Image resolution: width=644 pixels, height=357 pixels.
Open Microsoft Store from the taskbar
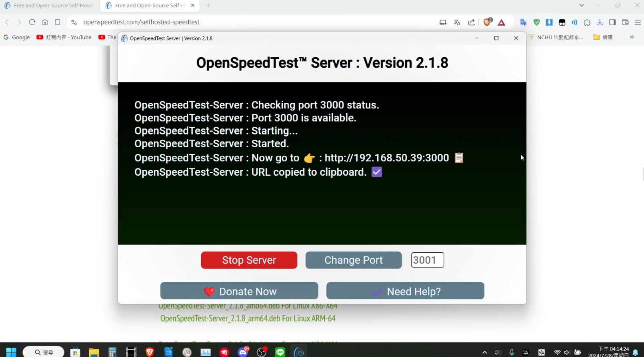(75, 352)
